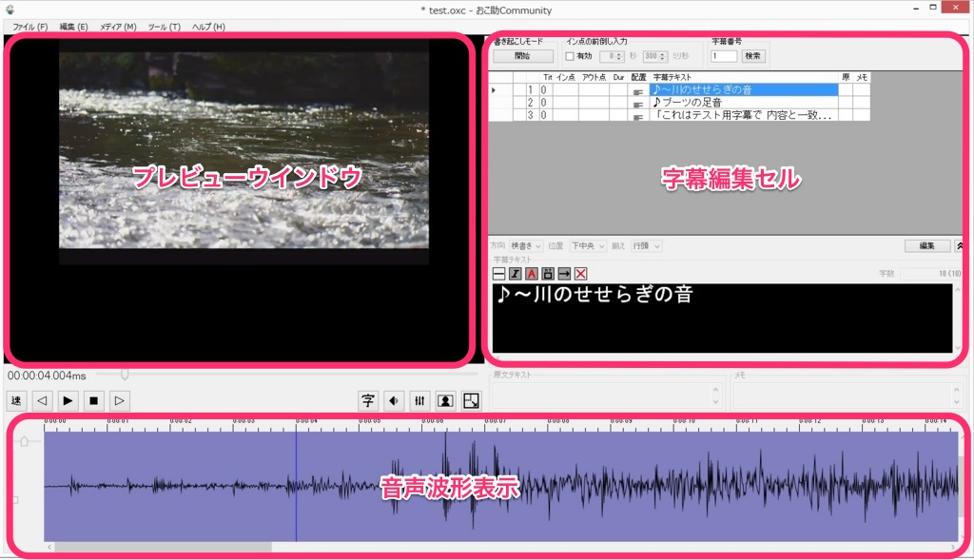Viewport: 974px width, 560px height.
Task: Open the 揃え dropdown showing 行頭
Action: (x=646, y=246)
